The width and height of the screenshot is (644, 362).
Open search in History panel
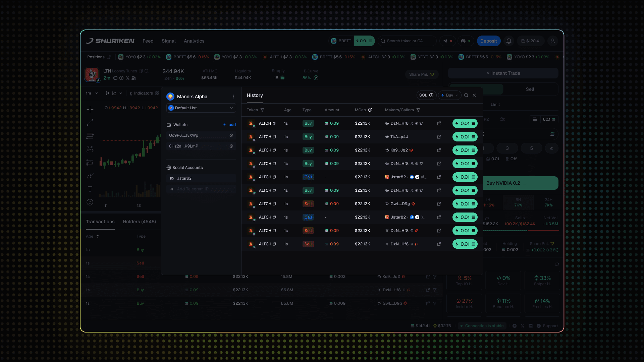466,95
